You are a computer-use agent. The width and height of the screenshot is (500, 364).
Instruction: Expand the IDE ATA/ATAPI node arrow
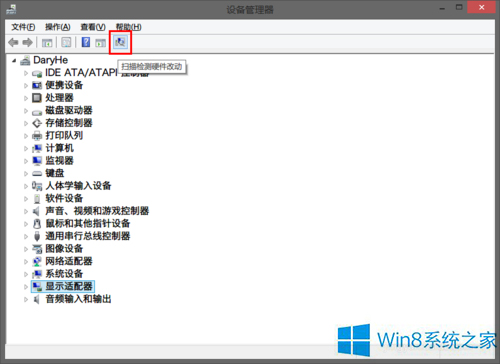pos(26,73)
